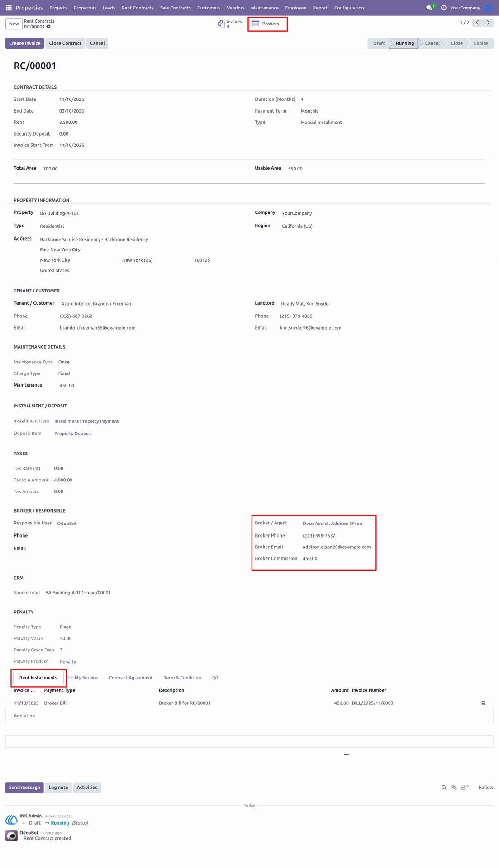The width and height of the screenshot is (499, 868).
Task: Open the Rent Contracts breadcrumb link
Action: coord(39,21)
